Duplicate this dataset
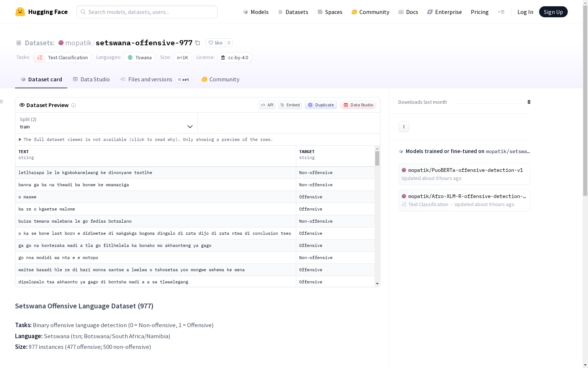Screen dimensions: 588x368 tap(321, 105)
